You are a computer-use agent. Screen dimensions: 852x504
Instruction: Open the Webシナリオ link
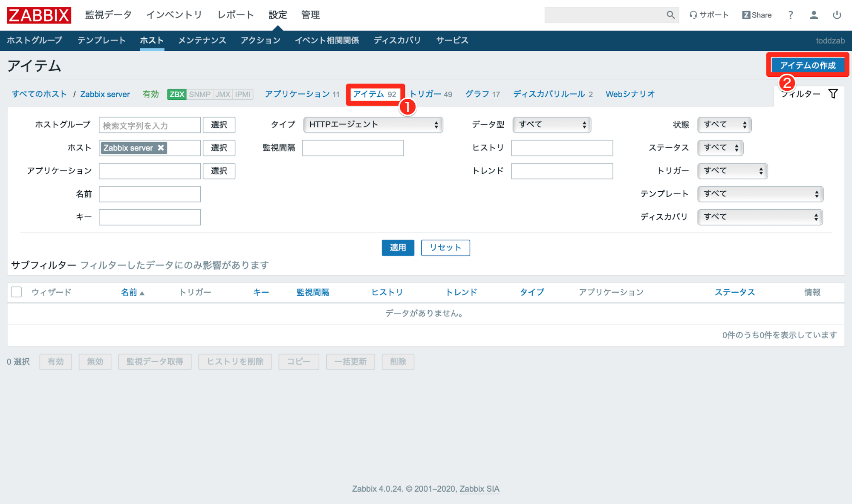pos(630,94)
